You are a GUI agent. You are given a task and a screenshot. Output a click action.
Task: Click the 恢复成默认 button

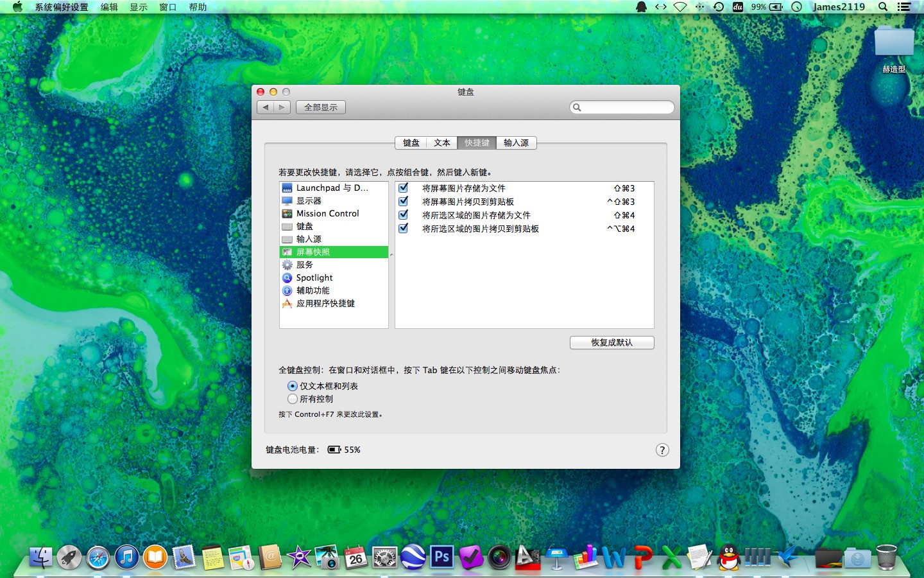coord(612,342)
